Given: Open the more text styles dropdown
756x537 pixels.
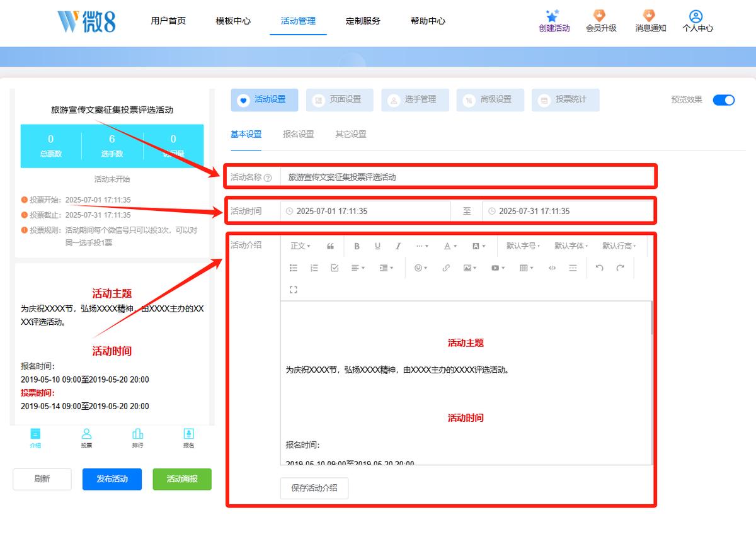Looking at the screenshot, I should [x=423, y=246].
